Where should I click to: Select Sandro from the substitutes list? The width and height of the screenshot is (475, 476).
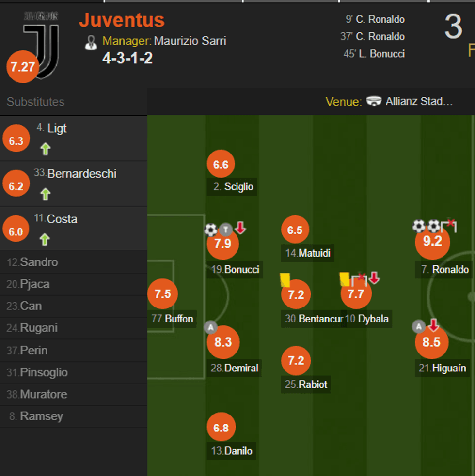[x=39, y=262]
